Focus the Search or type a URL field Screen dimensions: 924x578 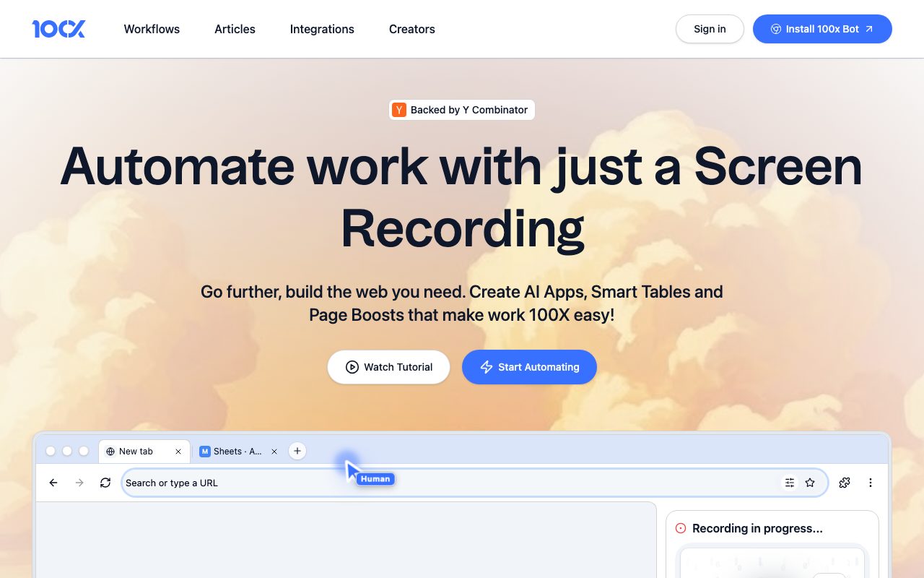475,483
